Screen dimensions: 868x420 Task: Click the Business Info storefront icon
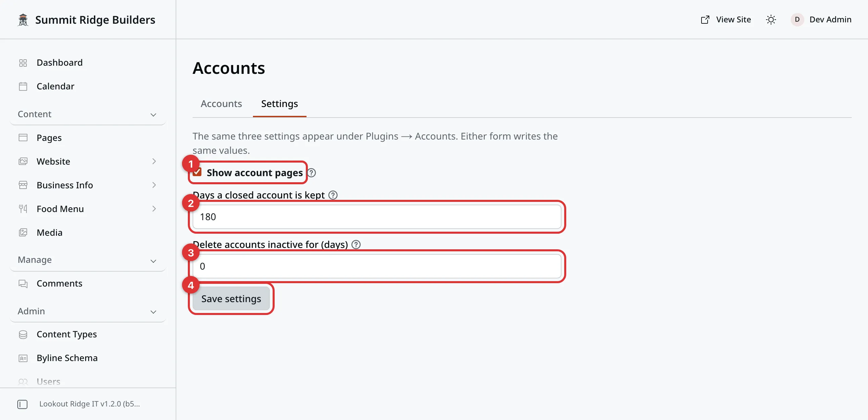(x=23, y=185)
